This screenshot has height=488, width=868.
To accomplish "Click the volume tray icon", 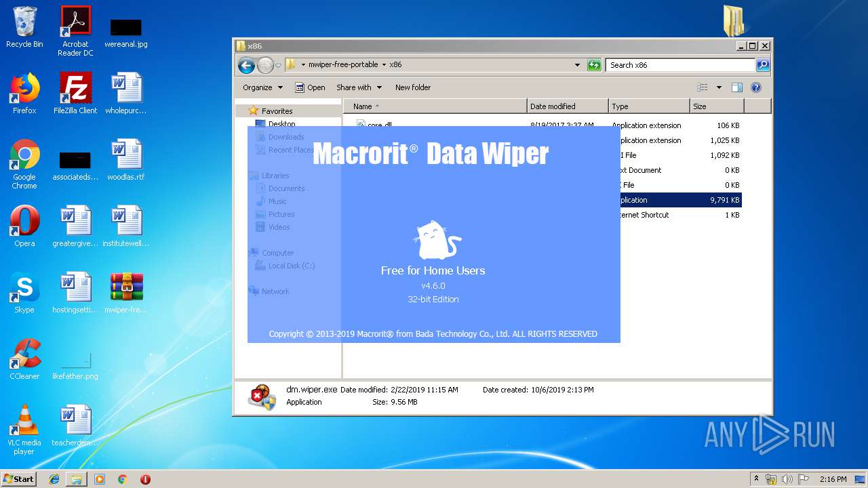I will point(787,479).
